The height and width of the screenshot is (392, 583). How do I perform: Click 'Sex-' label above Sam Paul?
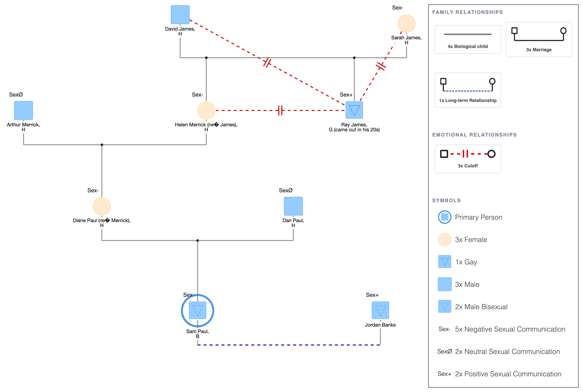click(x=189, y=295)
